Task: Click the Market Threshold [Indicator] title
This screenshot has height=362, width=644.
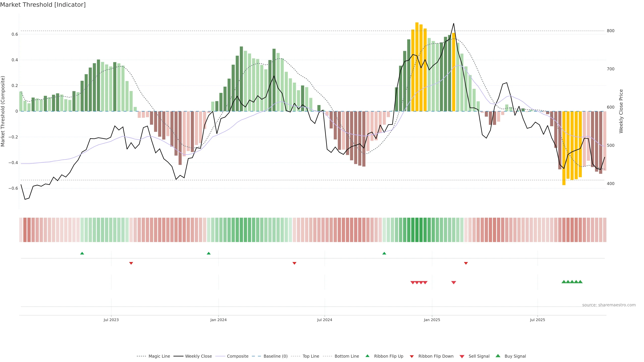Action: pyautogui.click(x=43, y=5)
